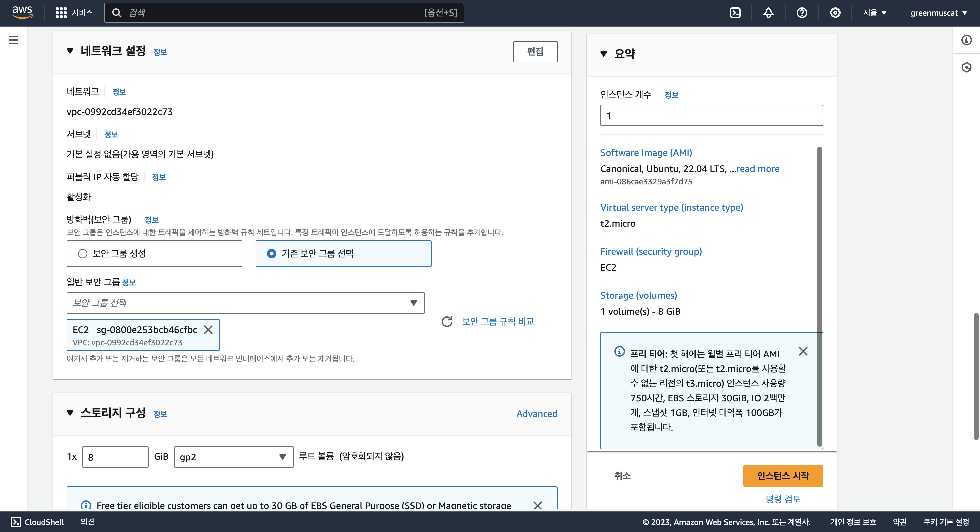Open the info panel icon at right edge
This screenshot has height=532, width=980.
coord(966,40)
